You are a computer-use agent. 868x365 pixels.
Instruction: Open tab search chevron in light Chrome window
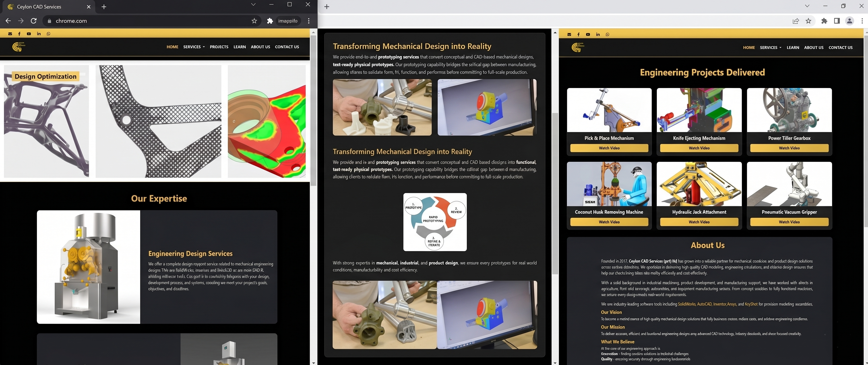[807, 6]
